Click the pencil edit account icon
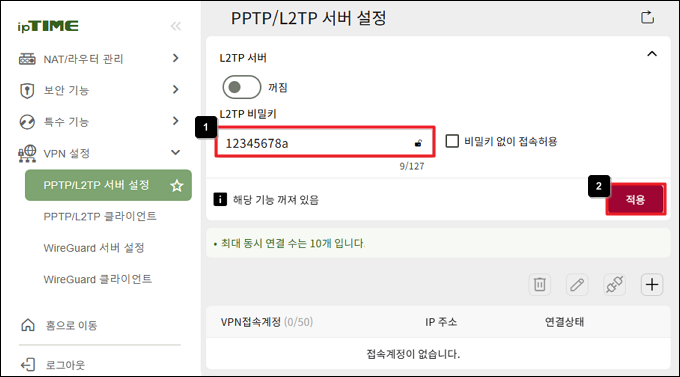This screenshot has width=680, height=377. (x=577, y=285)
